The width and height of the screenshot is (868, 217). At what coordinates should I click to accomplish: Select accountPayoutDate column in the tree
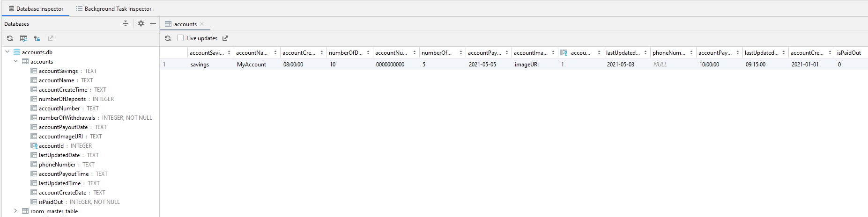click(63, 127)
